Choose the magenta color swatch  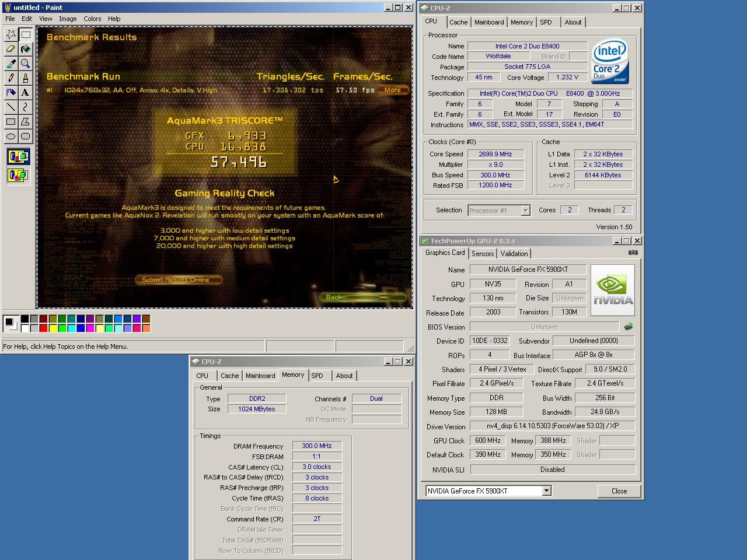click(x=90, y=328)
